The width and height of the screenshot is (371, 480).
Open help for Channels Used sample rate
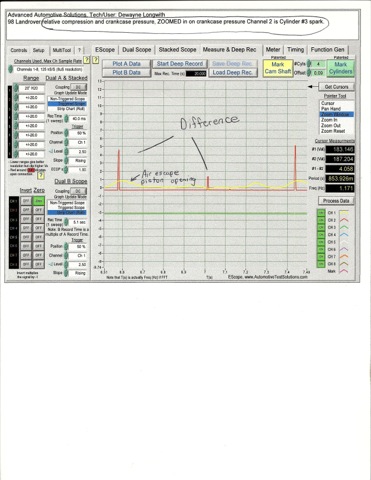86,60
